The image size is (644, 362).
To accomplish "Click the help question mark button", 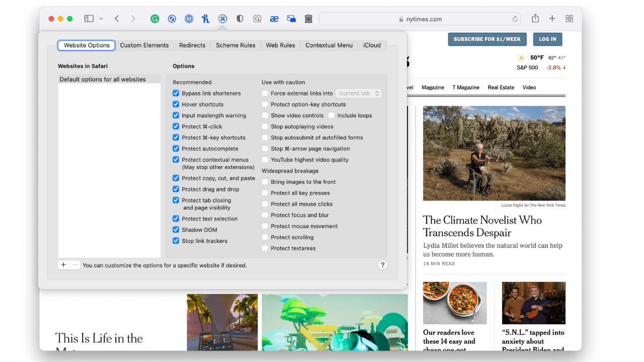I will pos(382,265).
